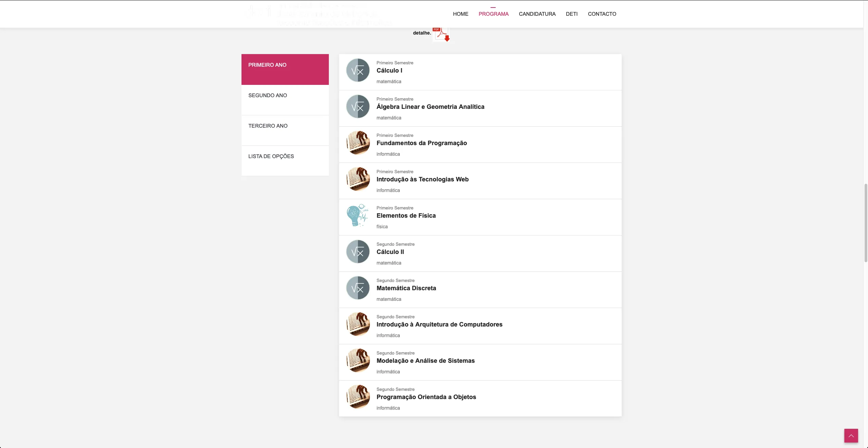Click the icon for Introdução às Tecnologias Web
Viewport: 868px width, 448px height.
(x=358, y=179)
